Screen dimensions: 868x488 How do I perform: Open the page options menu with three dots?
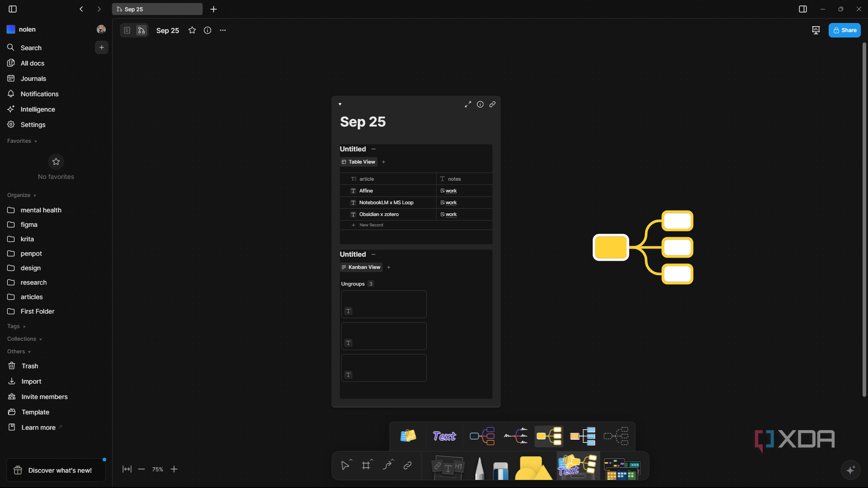[x=223, y=30]
